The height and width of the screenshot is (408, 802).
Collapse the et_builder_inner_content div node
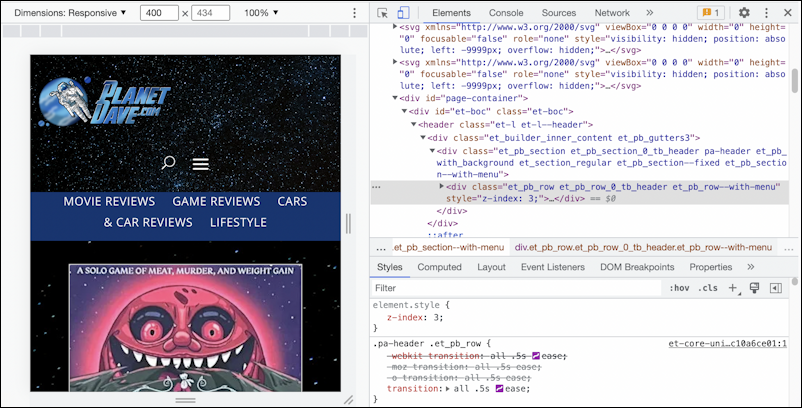click(423, 138)
